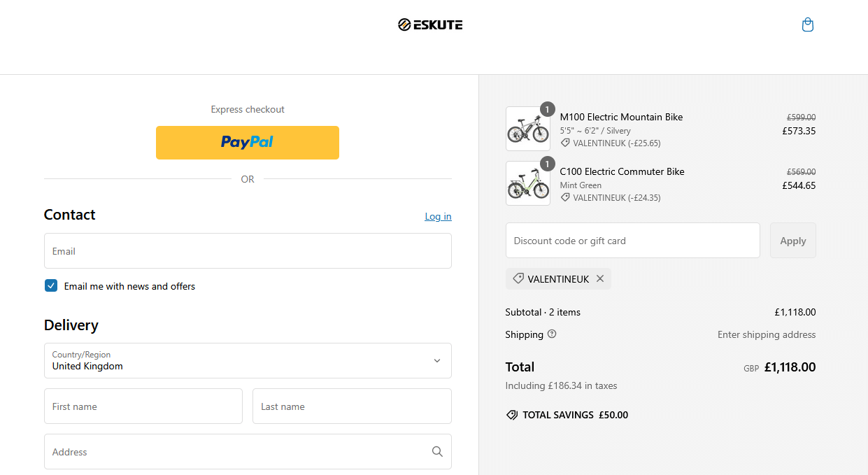Click the struck-through £599.00 price
The width and height of the screenshot is (868, 475).
point(801,118)
